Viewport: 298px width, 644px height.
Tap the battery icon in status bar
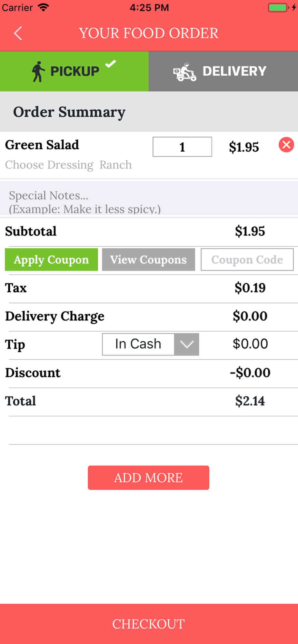[x=278, y=7]
